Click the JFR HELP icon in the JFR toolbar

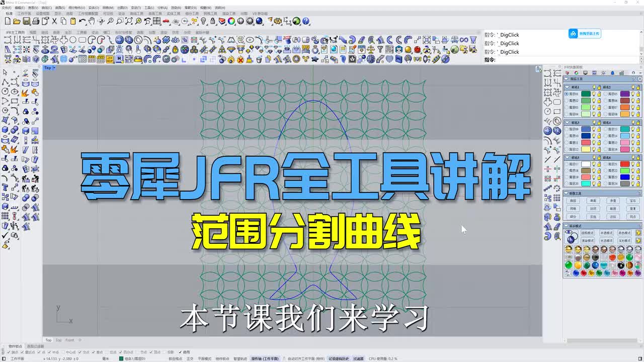pyautogui.click(x=110, y=59)
